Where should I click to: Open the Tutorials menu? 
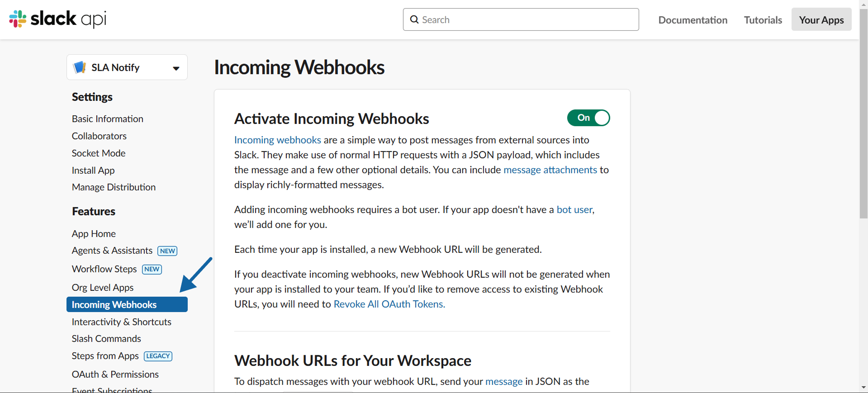coord(763,20)
